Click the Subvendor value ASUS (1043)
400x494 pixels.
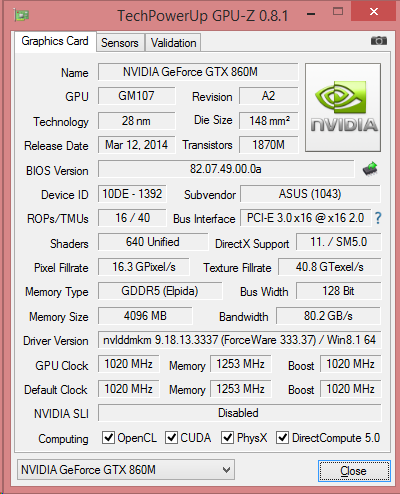310,194
